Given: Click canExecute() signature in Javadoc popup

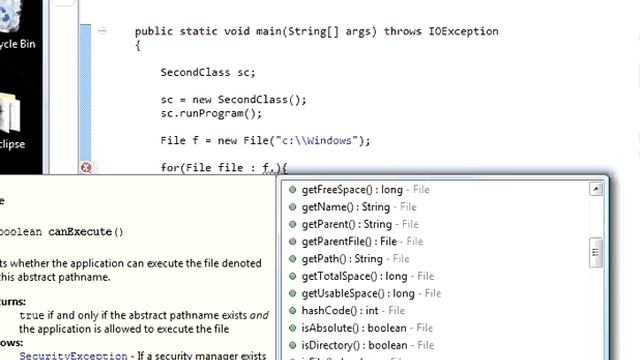Looking at the screenshot, I should pos(85,232).
